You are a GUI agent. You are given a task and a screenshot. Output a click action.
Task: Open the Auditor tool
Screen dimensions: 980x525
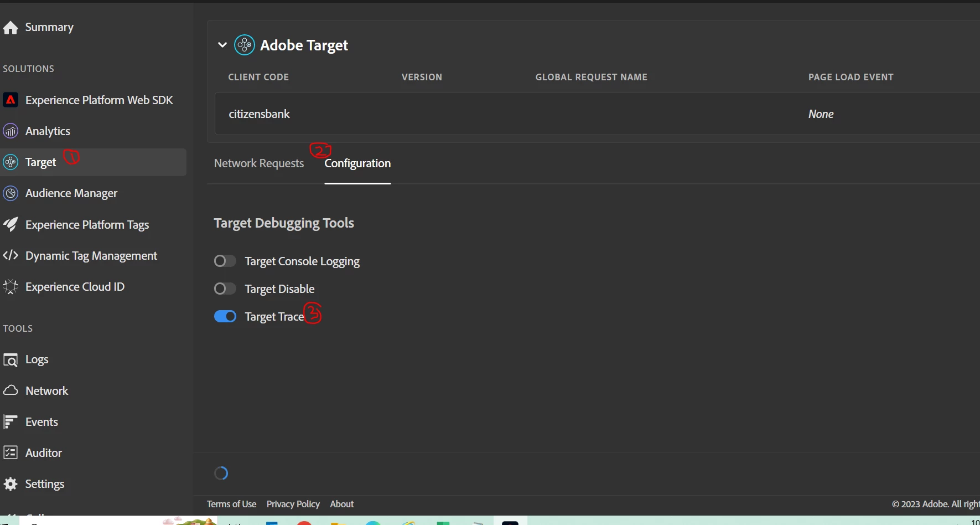44,453
